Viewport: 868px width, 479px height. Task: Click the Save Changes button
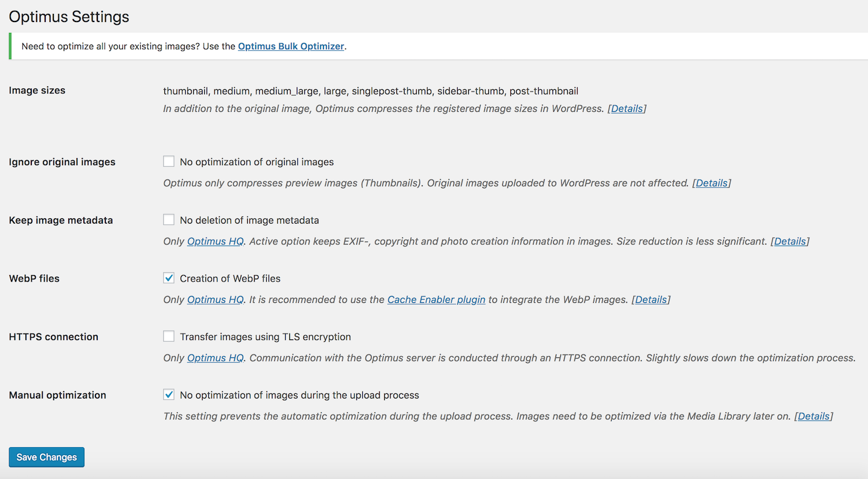tap(46, 457)
